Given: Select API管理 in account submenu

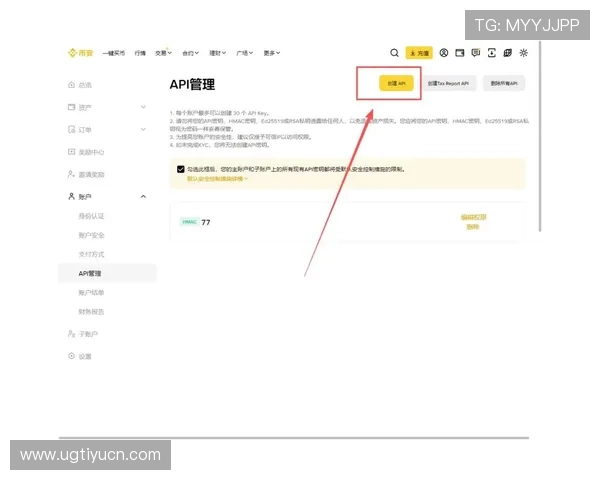Looking at the screenshot, I should (x=107, y=273).
